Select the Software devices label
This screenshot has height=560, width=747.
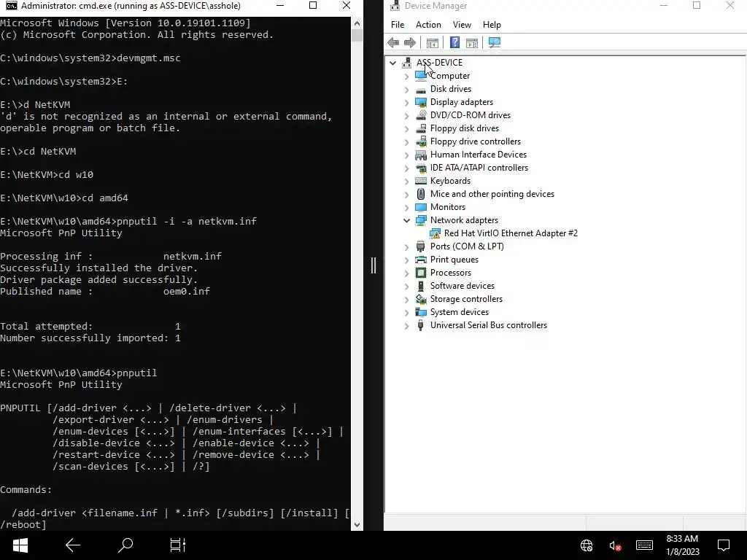[x=462, y=286]
